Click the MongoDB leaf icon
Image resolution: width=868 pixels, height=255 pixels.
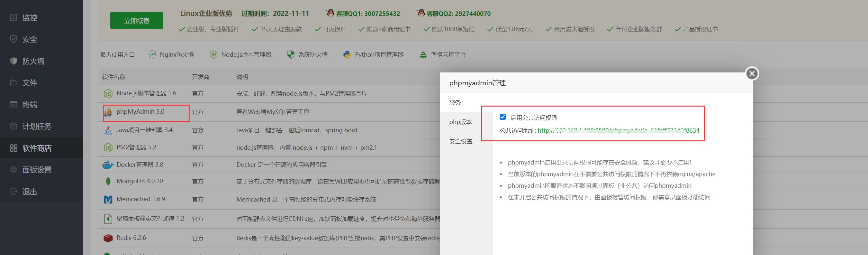pos(108,181)
